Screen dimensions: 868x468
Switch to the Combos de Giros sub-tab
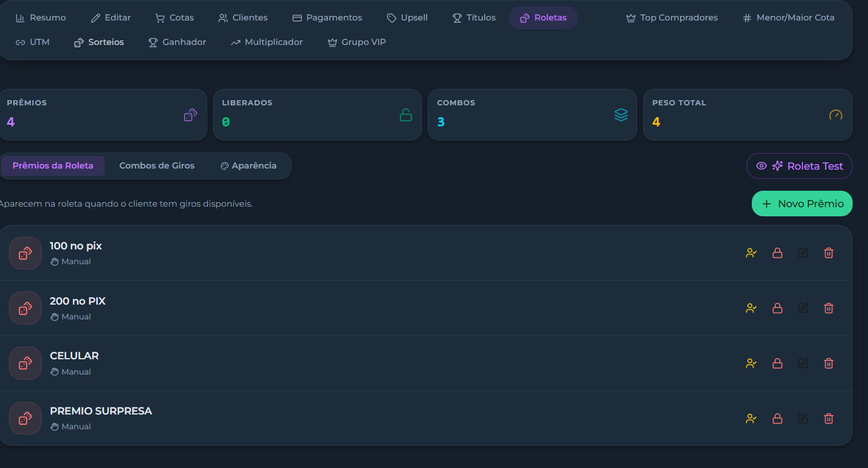pos(157,166)
